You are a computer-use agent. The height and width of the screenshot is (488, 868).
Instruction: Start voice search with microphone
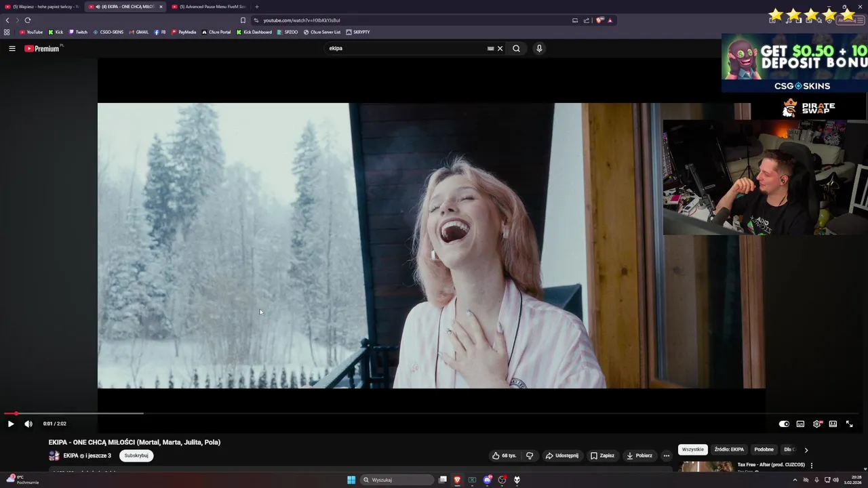(x=539, y=48)
